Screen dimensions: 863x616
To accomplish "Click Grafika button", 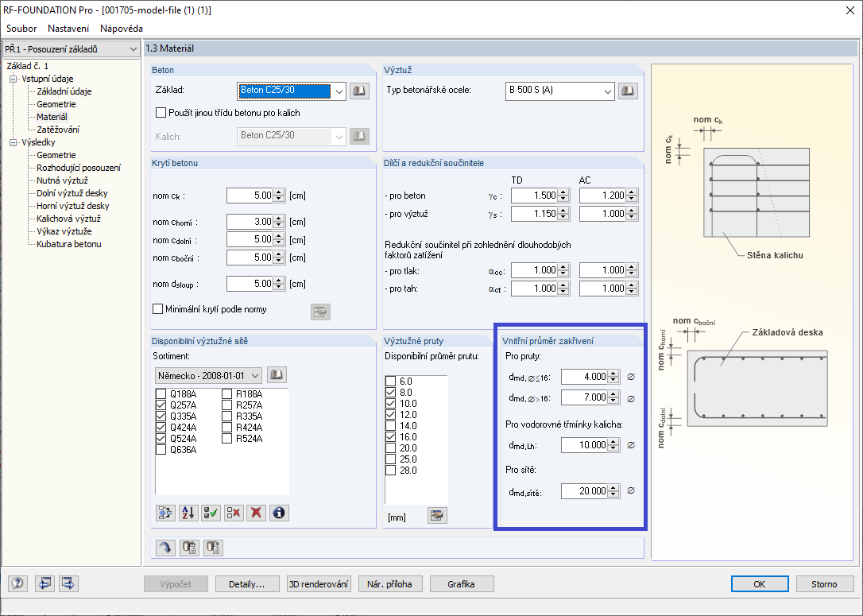I will (x=461, y=584).
